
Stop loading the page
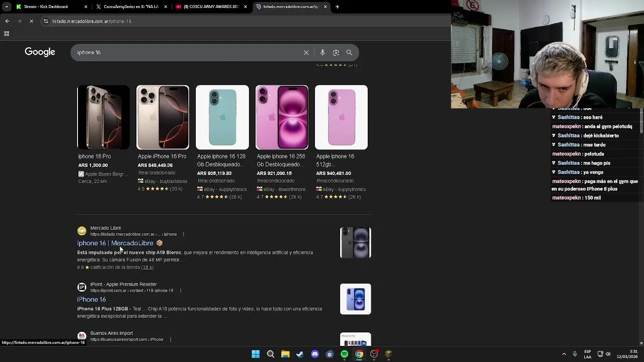pyautogui.click(x=31, y=21)
